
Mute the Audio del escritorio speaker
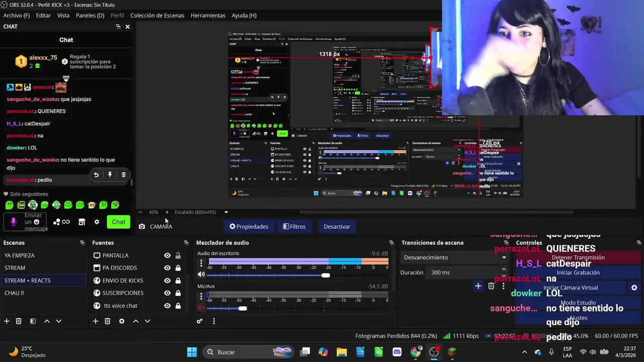[201, 275]
